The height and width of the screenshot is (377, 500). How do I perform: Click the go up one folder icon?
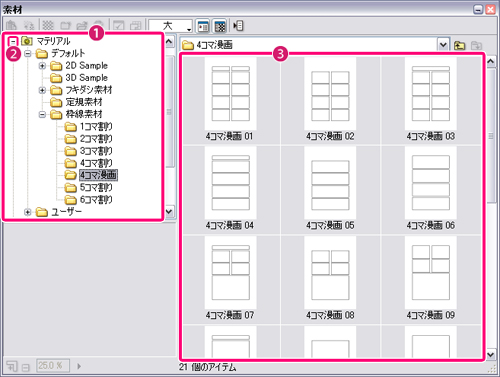(460, 45)
